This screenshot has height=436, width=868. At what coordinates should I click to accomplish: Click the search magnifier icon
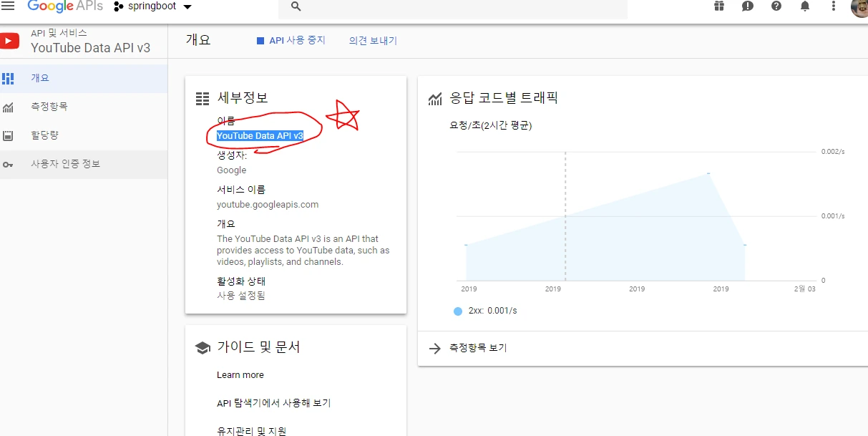[296, 6]
